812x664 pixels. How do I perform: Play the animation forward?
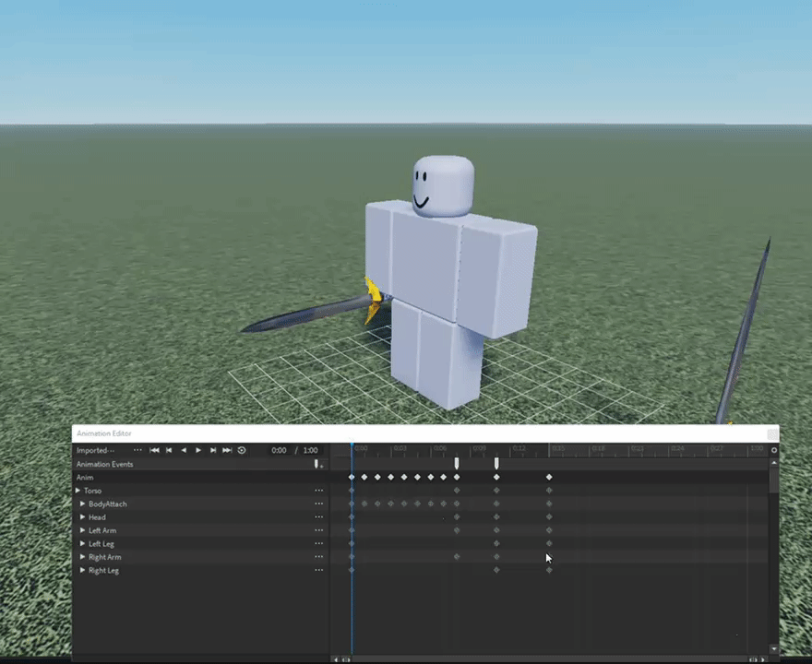click(x=197, y=450)
